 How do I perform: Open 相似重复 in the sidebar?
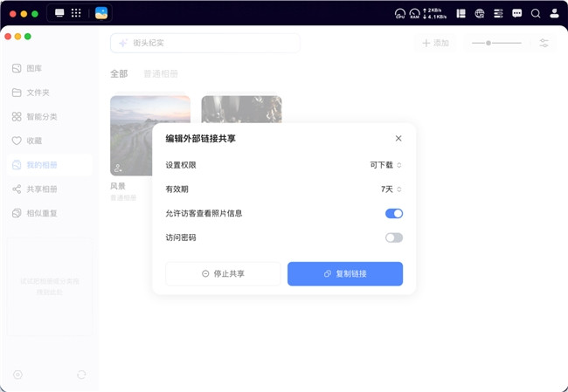tap(50, 213)
